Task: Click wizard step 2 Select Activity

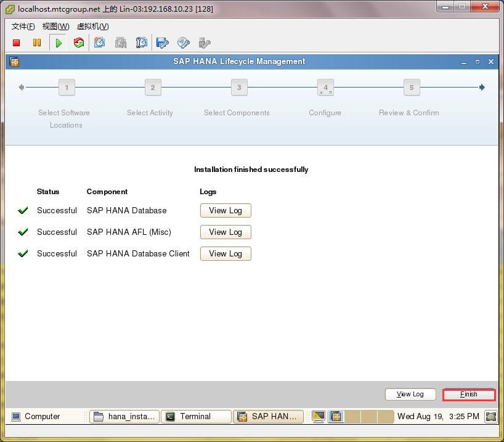Action: click(153, 88)
